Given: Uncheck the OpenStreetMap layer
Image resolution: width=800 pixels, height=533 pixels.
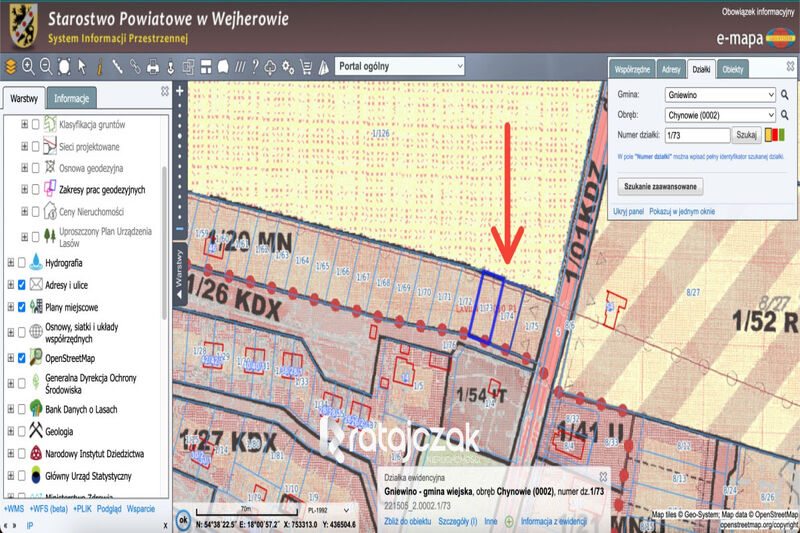Looking at the screenshot, I should 21,358.
